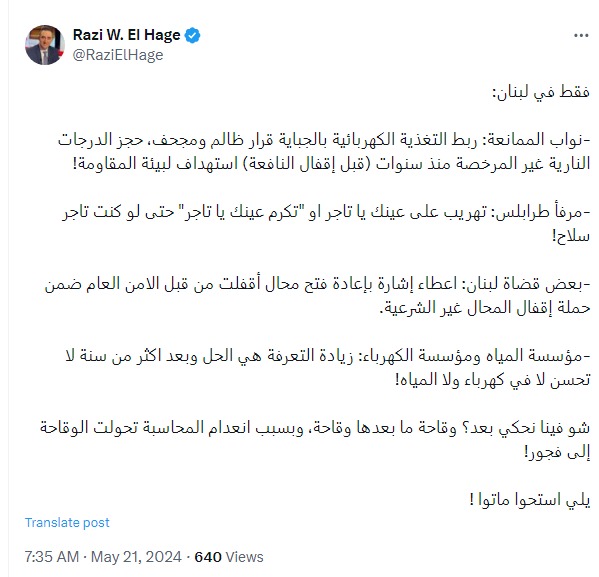
Task: Open Razi W. El Hage's profile avatar
Action: click(x=45, y=45)
